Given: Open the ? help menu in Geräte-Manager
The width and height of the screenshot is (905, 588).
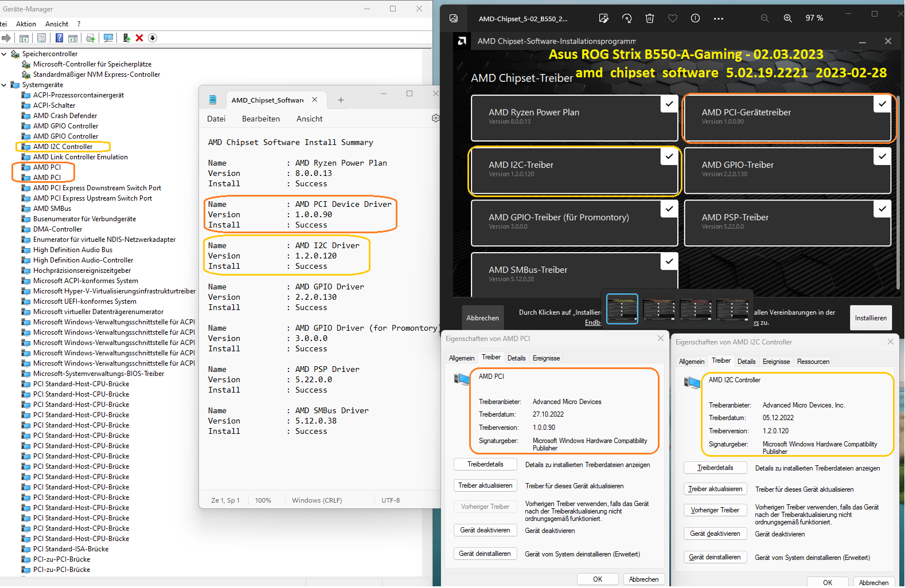Looking at the screenshot, I should pos(79,24).
